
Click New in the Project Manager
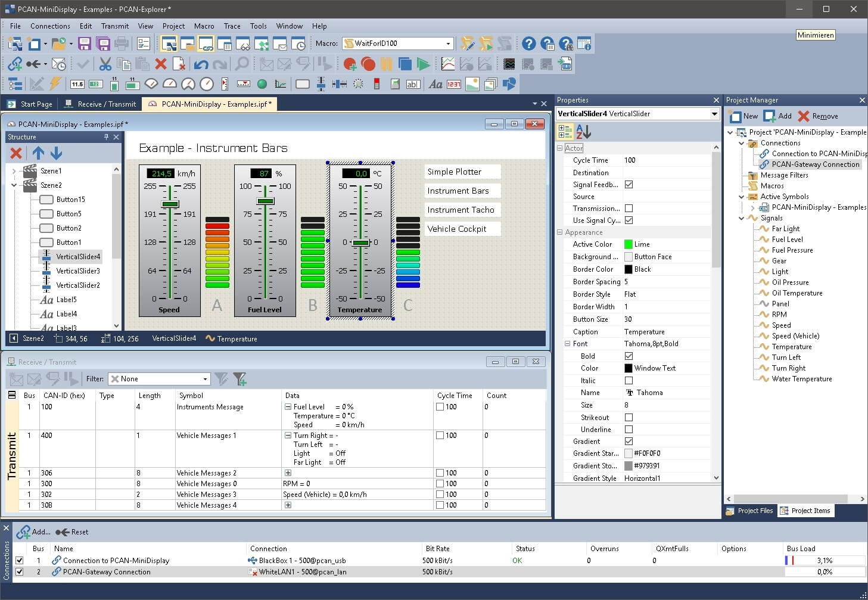tap(743, 116)
